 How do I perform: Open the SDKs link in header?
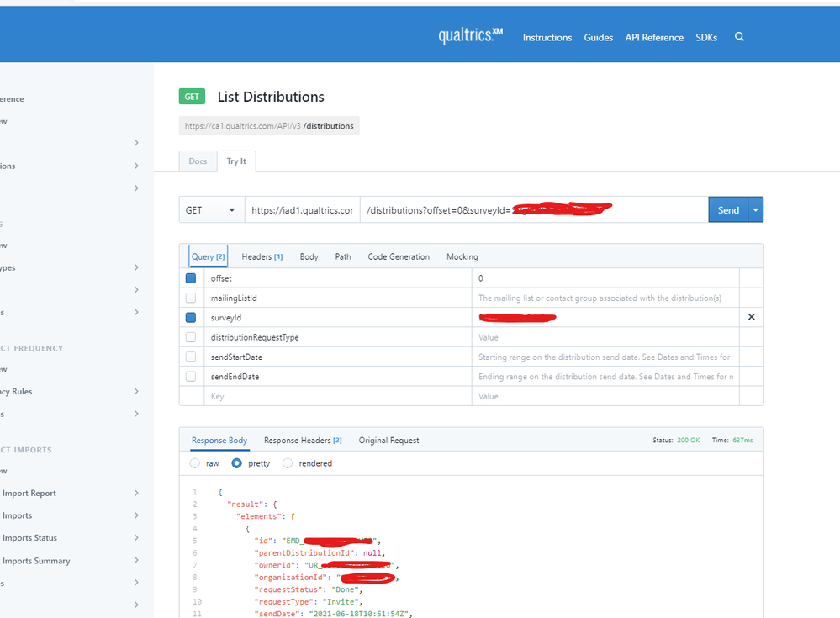tap(706, 38)
